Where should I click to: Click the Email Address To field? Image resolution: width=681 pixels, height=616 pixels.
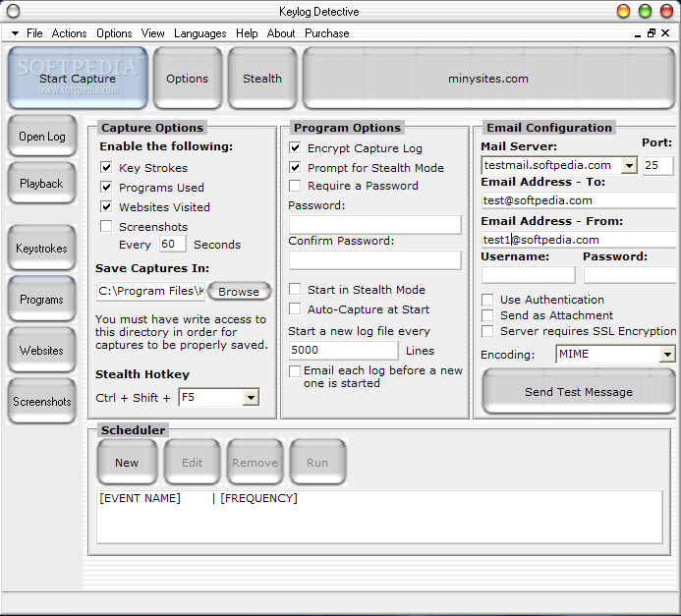[x=579, y=200]
